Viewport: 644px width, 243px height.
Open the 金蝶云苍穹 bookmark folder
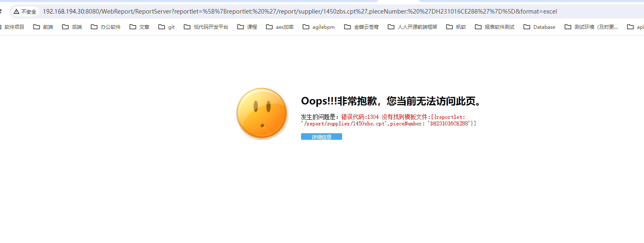(x=361, y=27)
